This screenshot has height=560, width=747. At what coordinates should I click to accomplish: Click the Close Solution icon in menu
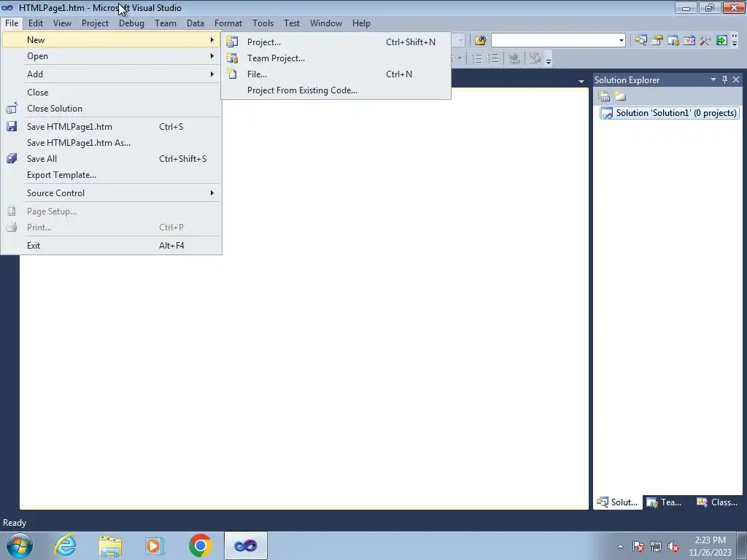tap(12, 108)
